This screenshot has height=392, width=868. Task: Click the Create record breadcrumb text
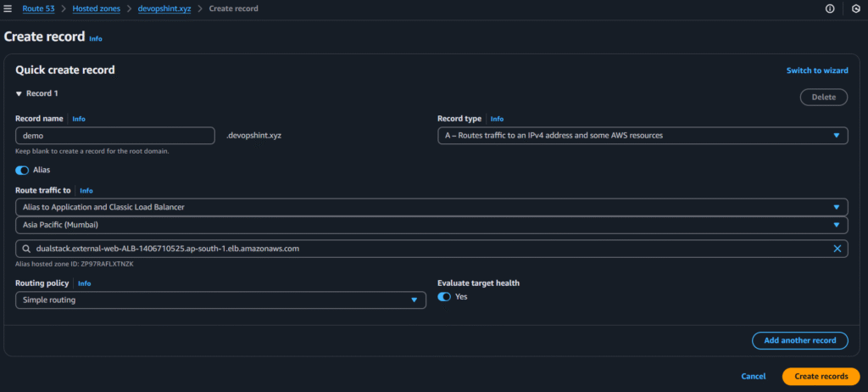pyautogui.click(x=234, y=8)
